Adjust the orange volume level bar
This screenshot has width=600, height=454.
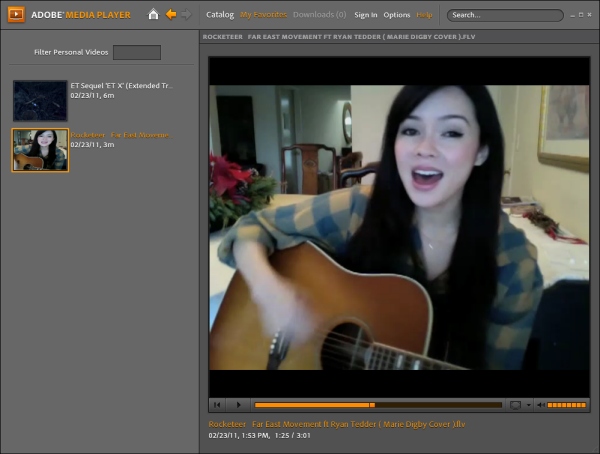(567, 405)
